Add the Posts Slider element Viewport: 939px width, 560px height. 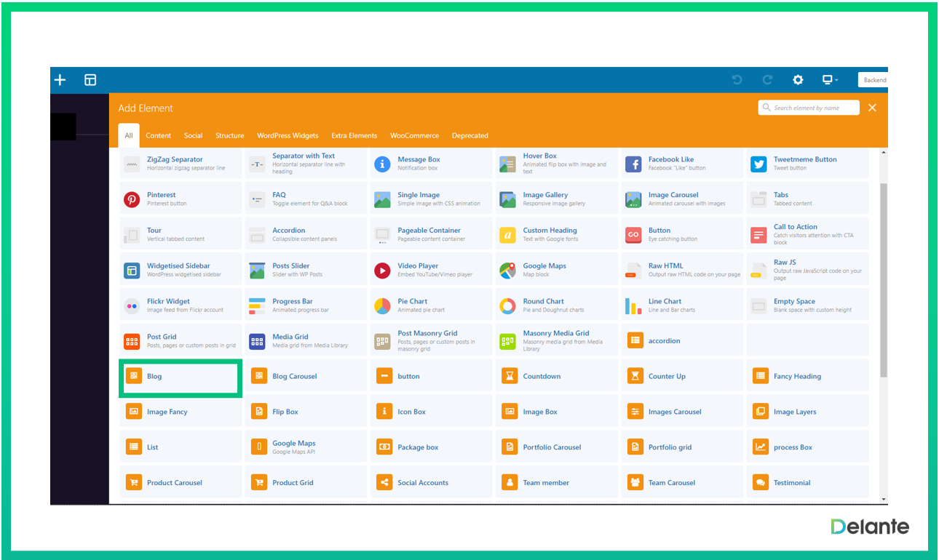tap(306, 270)
